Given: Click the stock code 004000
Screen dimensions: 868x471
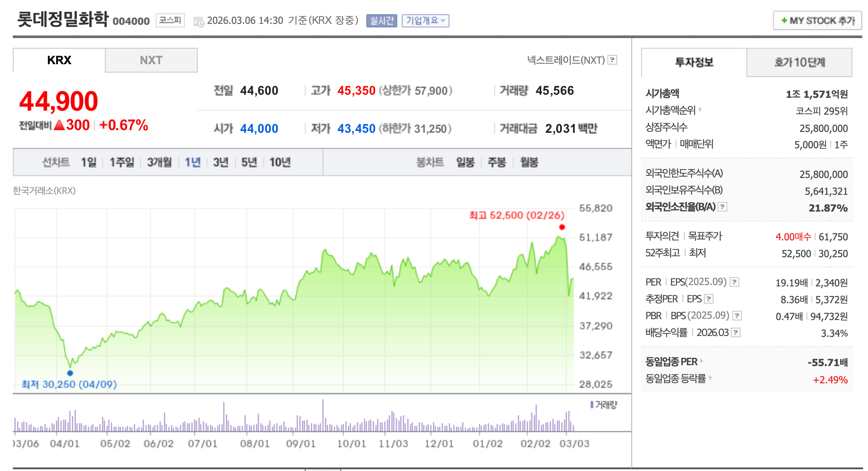Looking at the screenshot, I should pos(131,21).
